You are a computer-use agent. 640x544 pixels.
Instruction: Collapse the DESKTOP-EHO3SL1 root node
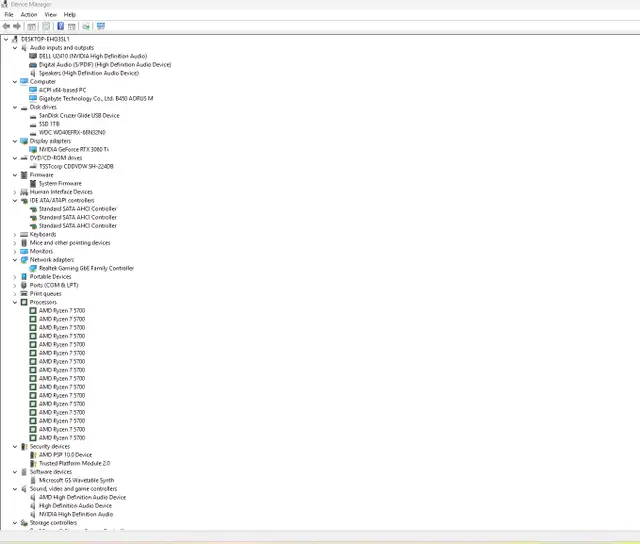click(x=6, y=39)
